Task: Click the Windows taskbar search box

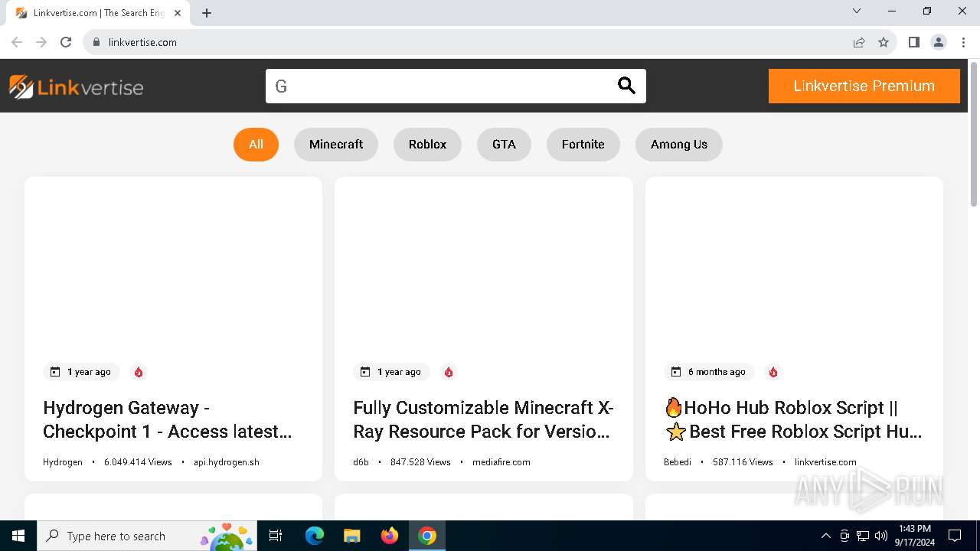Action: click(146, 536)
